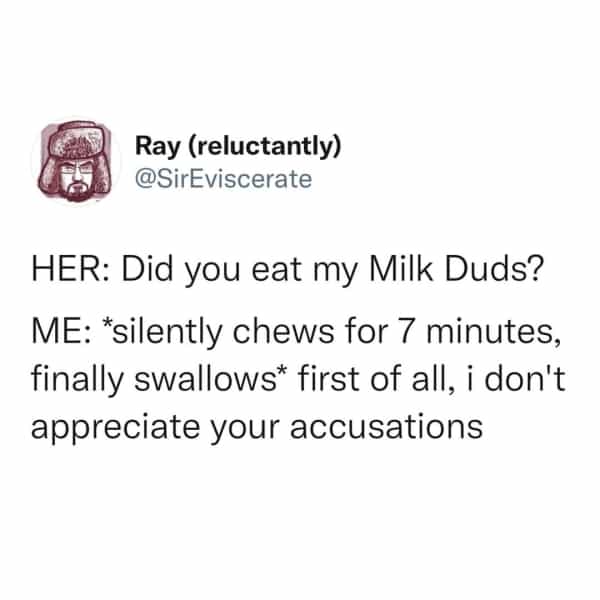Open Ray's profile avatar picture

[x=76, y=161]
